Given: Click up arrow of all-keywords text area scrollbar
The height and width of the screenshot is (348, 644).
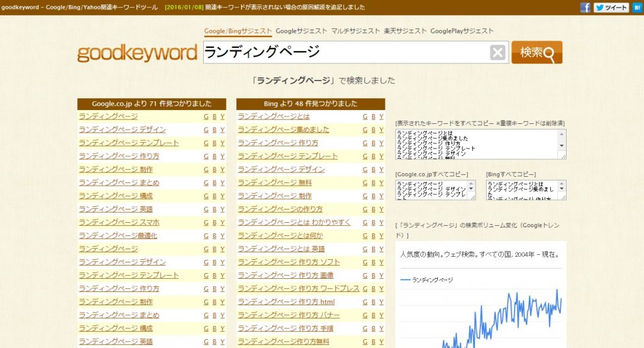Looking at the screenshot, I should [562, 133].
